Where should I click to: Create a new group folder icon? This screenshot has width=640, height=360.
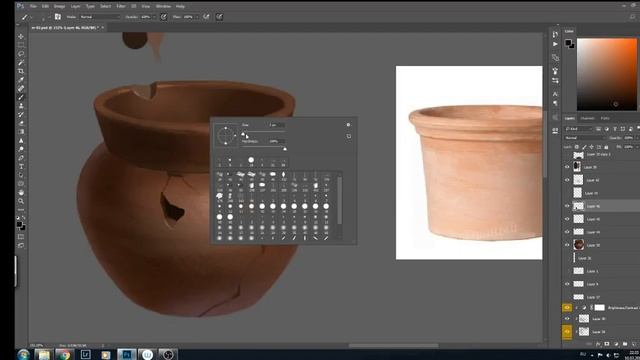[625, 344]
